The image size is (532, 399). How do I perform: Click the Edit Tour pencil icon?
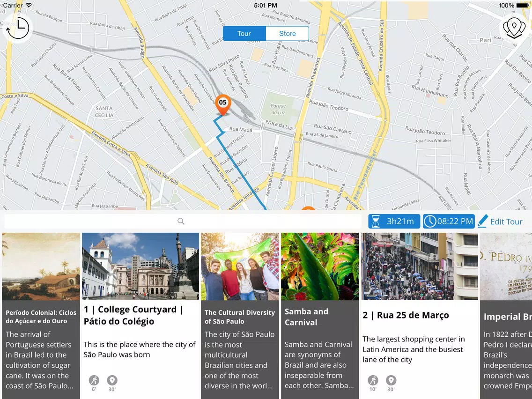click(483, 221)
